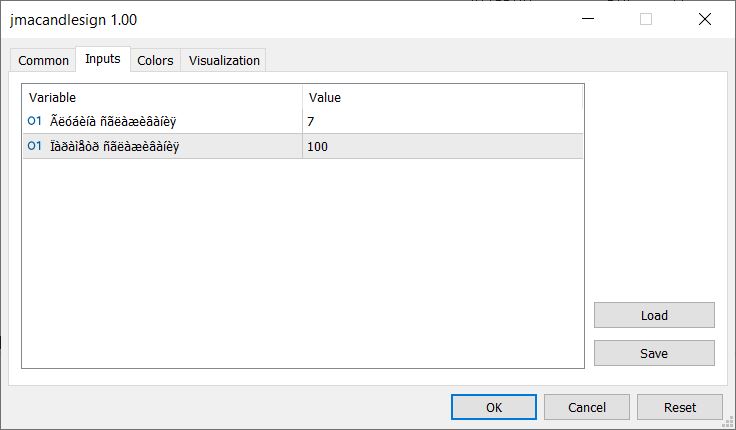The width and height of the screenshot is (736, 430).
Task: Click the Variable column header
Action: (x=162, y=97)
